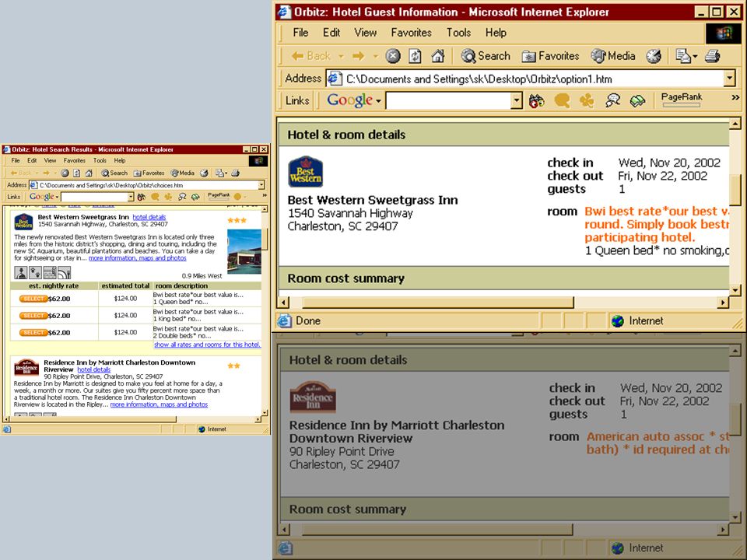The image size is (747, 560).
Task: Open hotel details link for Residence Inn Marriott
Action: [x=94, y=369]
